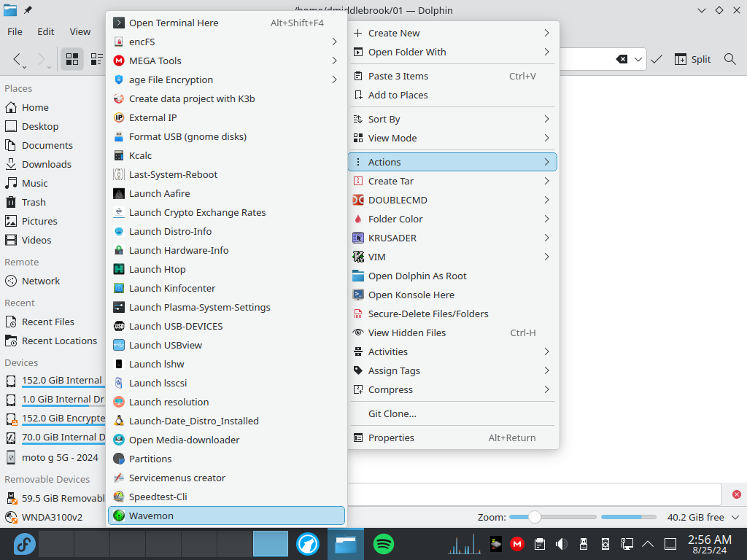Click the DOUBLECMD icon

click(357, 200)
